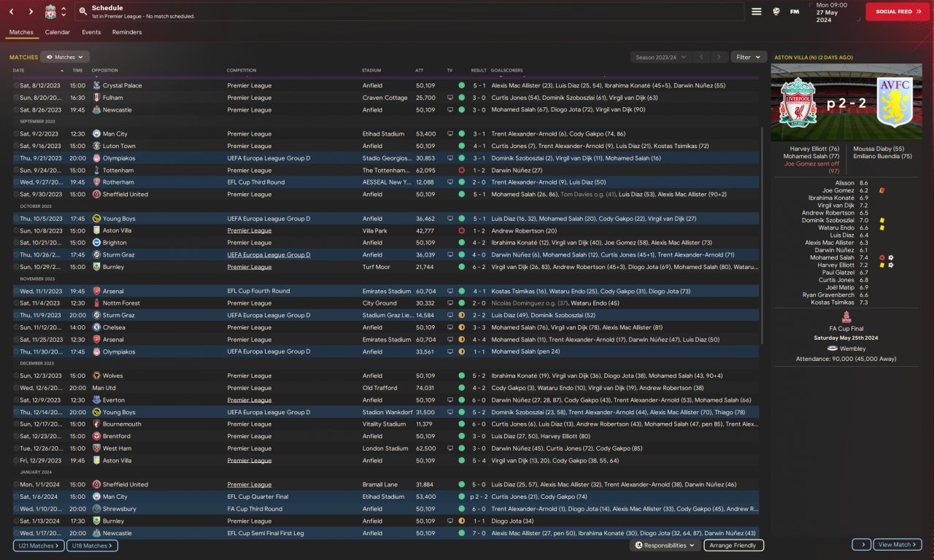Toggle the selector circle on Newcastle 8/26/2023 row

pyautogui.click(x=16, y=110)
